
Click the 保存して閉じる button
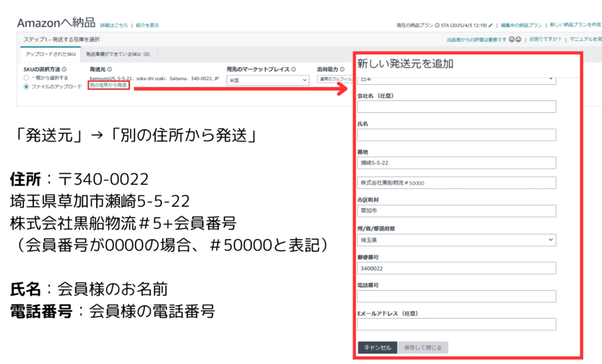click(x=423, y=348)
